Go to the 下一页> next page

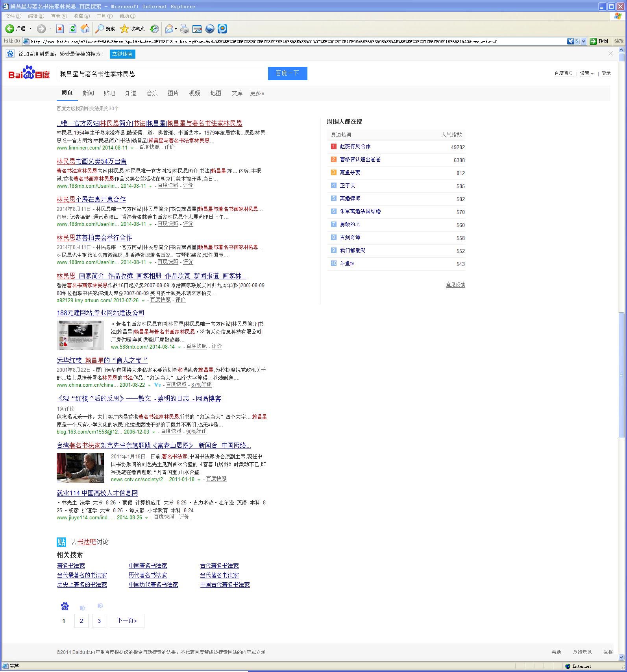click(127, 620)
